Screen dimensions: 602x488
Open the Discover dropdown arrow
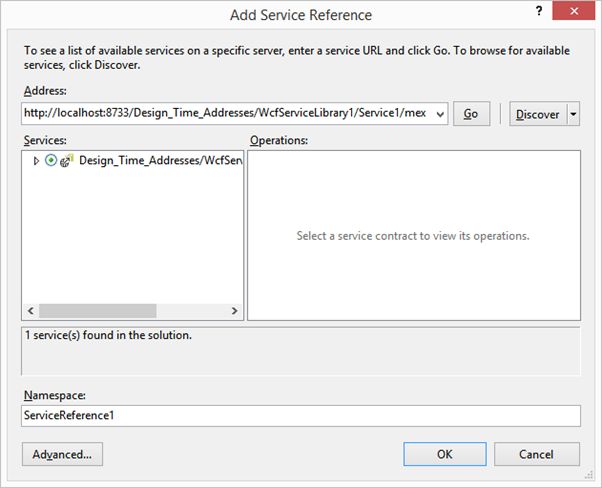[x=573, y=114]
